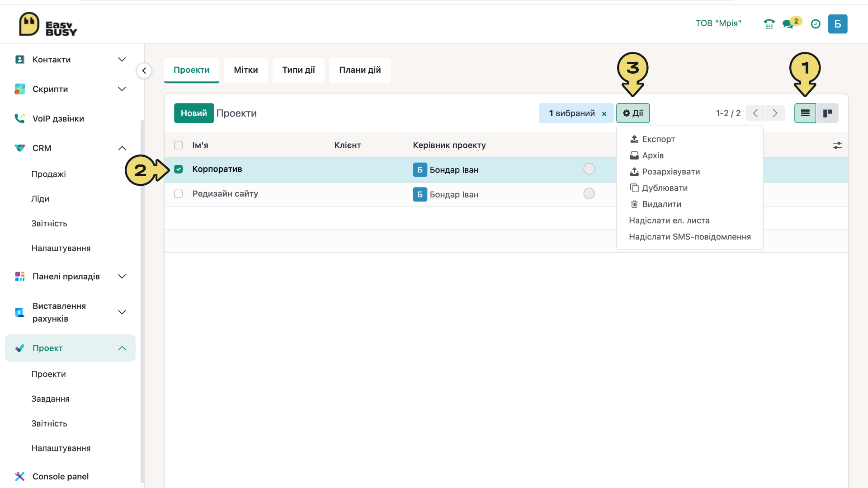Click the Новий button
This screenshot has width=868, height=488.
pyautogui.click(x=194, y=113)
